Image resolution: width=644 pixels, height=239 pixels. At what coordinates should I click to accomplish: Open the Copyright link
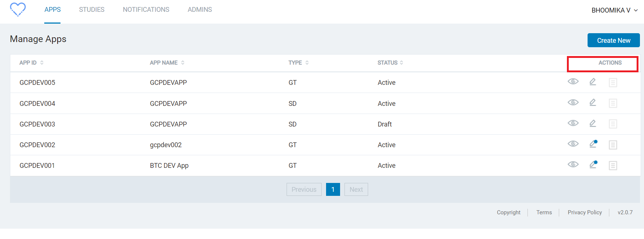click(508, 212)
